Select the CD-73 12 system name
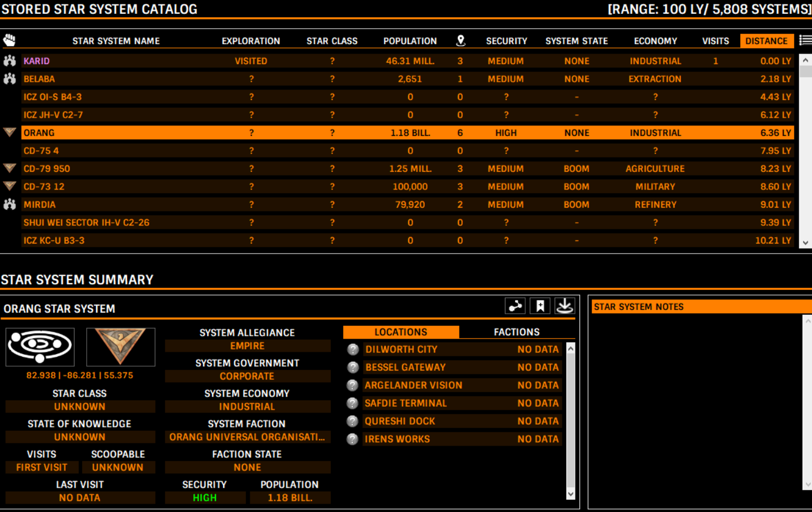Viewport: 812px width, 512px height. tap(44, 187)
